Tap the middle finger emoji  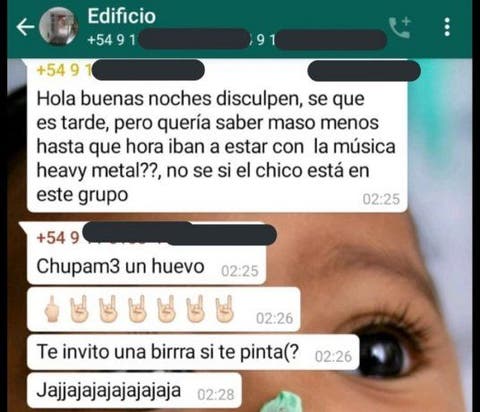click(52, 309)
